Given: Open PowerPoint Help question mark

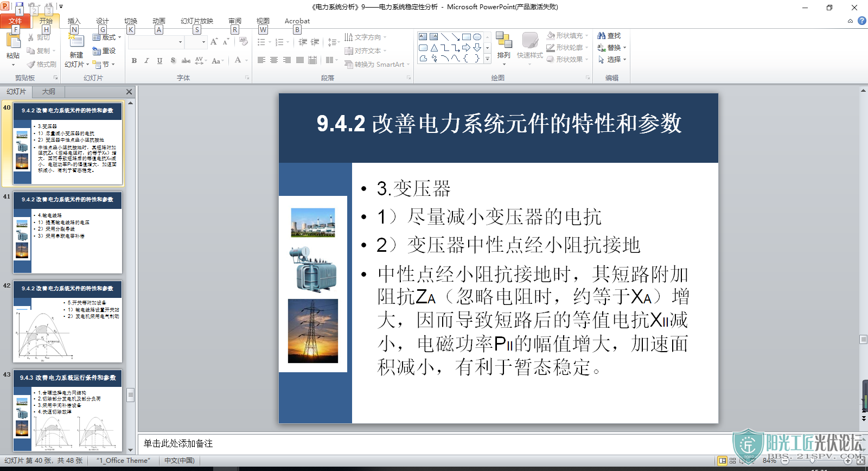Looking at the screenshot, I should point(861,21).
